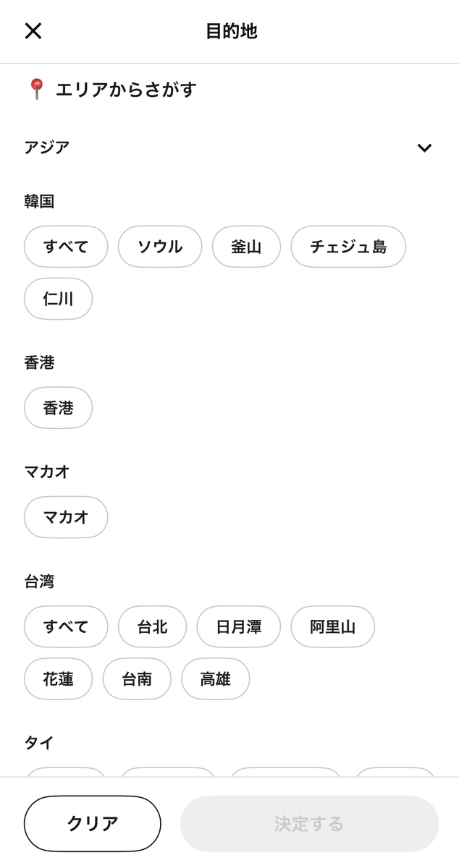
Task: Select 台南 in the Taiwan section
Action: [137, 678]
